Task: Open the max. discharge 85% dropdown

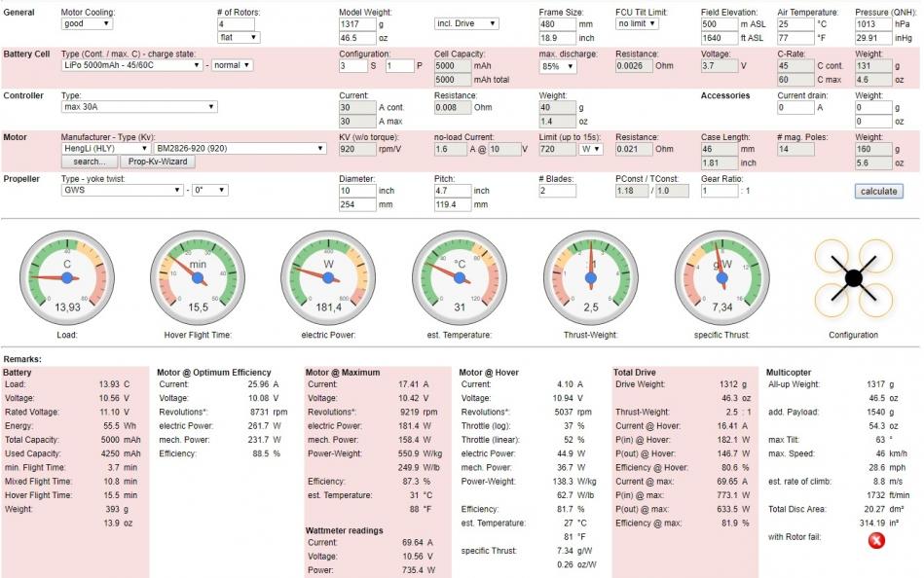Action: [x=557, y=66]
